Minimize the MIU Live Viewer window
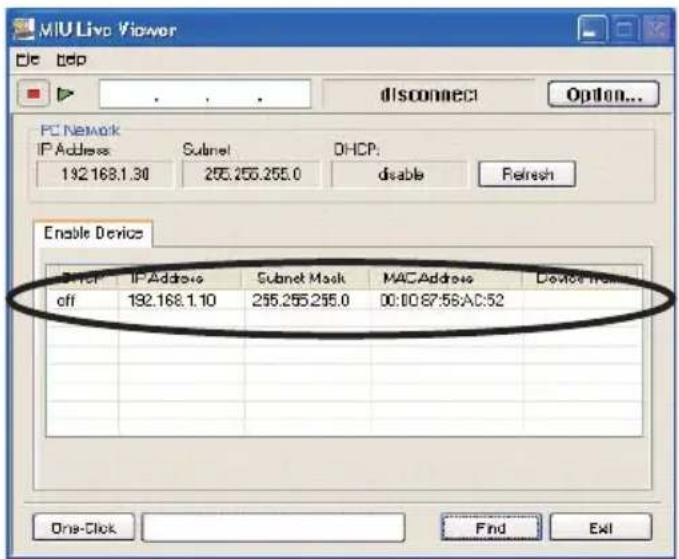 coord(591,29)
